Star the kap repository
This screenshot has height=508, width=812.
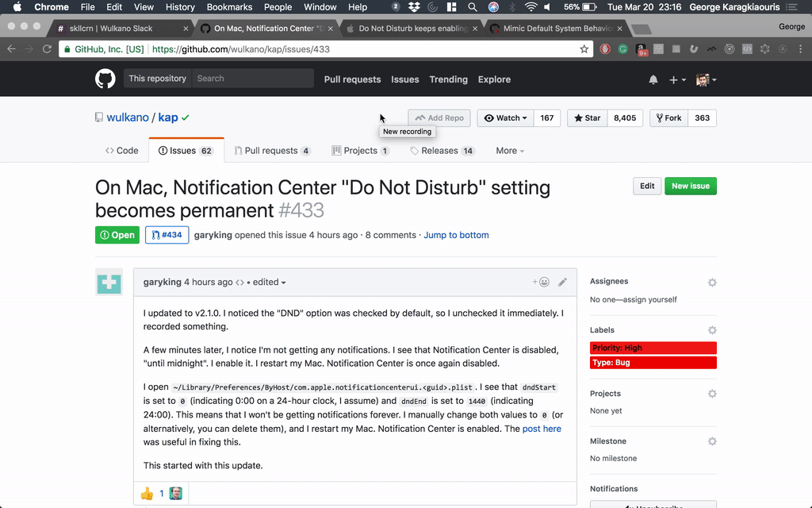pyautogui.click(x=588, y=118)
